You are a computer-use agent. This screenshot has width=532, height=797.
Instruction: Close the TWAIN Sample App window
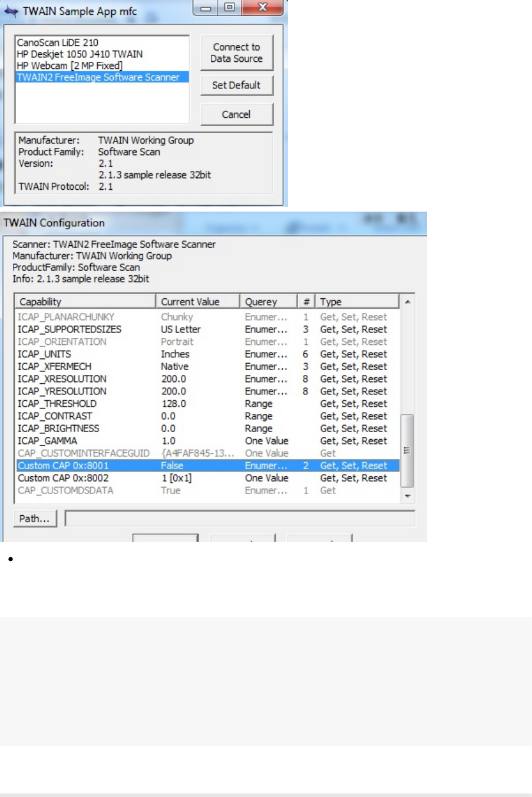coord(263,8)
